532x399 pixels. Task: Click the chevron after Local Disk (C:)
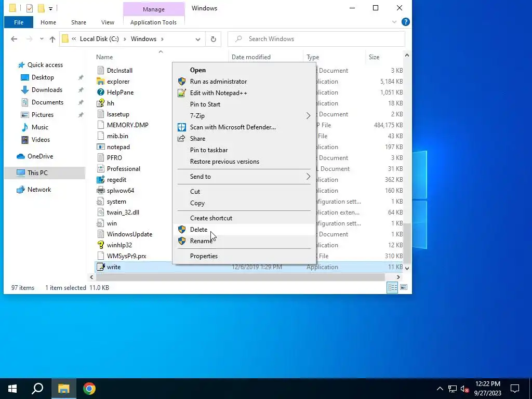[x=125, y=39]
